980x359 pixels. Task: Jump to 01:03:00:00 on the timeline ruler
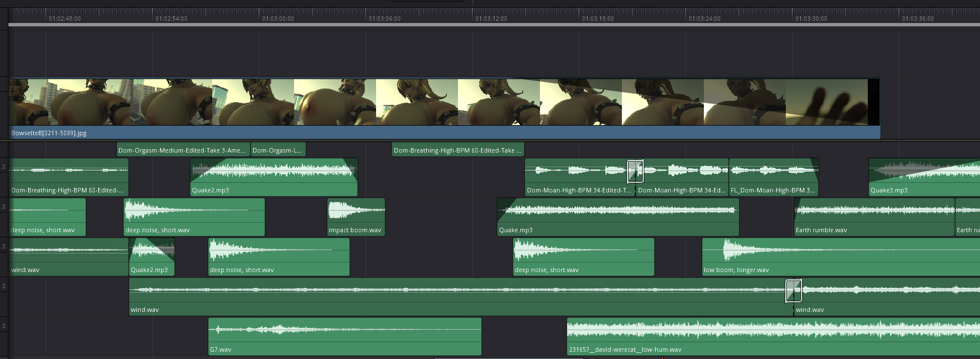278,19
